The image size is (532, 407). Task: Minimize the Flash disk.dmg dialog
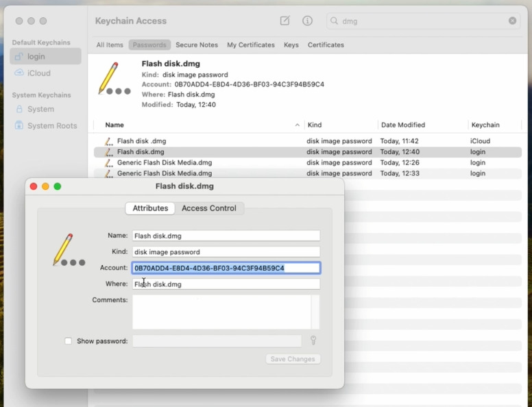point(45,186)
